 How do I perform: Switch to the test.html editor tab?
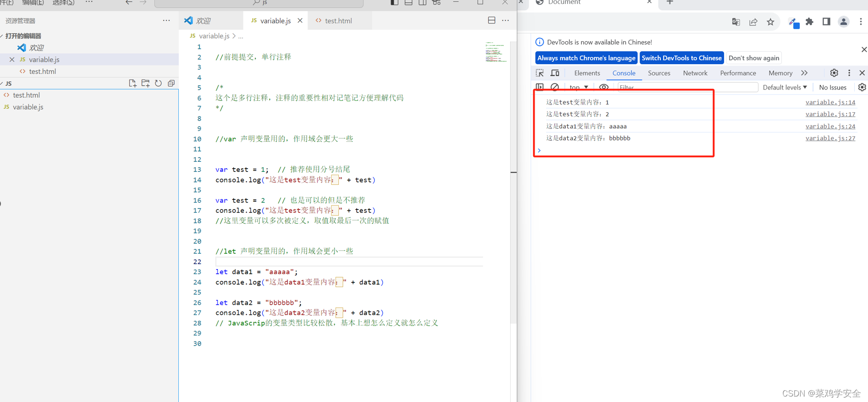[338, 21]
